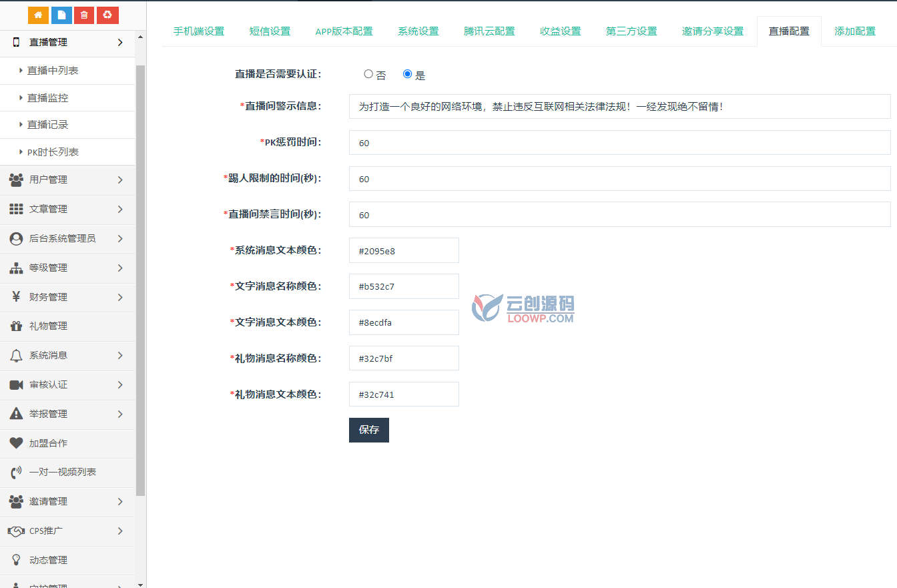The height and width of the screenshot is (588, 897).
Task: Open the 系统设置 tab
Action: (x=418, y=31)
